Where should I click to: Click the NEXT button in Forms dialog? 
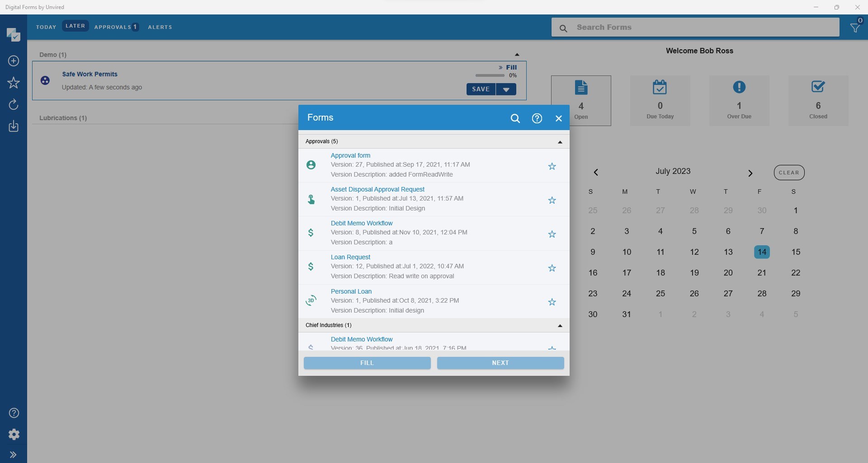tap(500, 363)
